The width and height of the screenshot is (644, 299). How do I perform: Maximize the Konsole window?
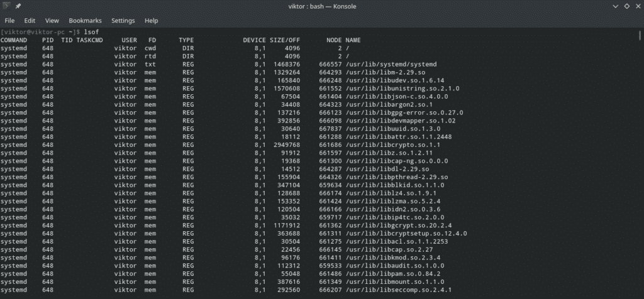(625, 6)
